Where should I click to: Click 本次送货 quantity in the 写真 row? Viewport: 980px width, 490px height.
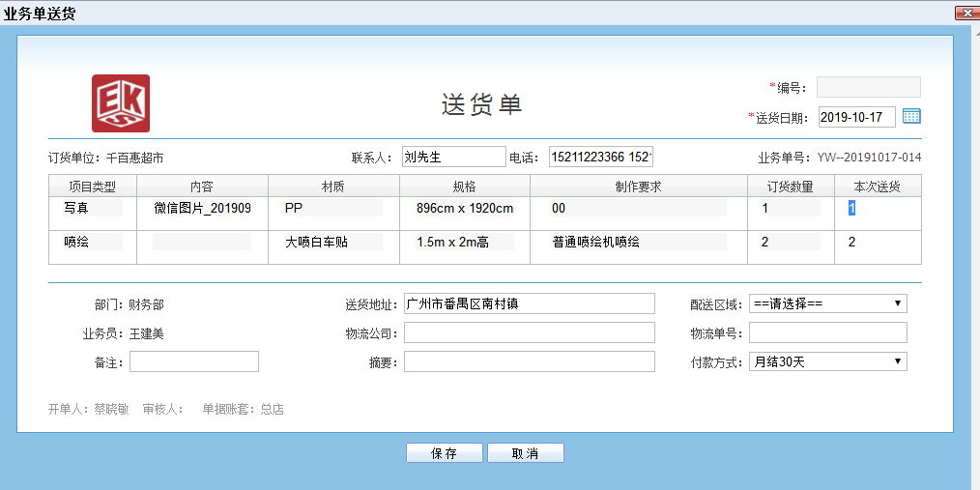(x=876, y=208)
